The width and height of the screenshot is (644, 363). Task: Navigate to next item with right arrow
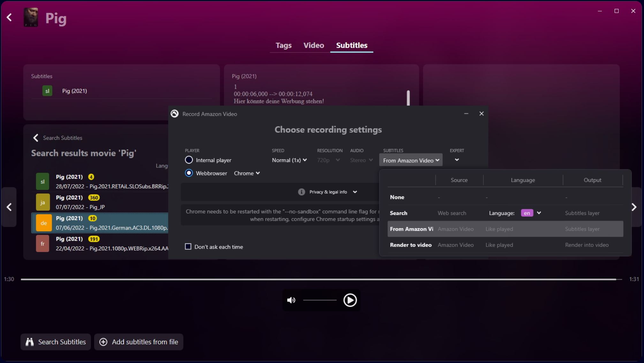click(634, 207)
